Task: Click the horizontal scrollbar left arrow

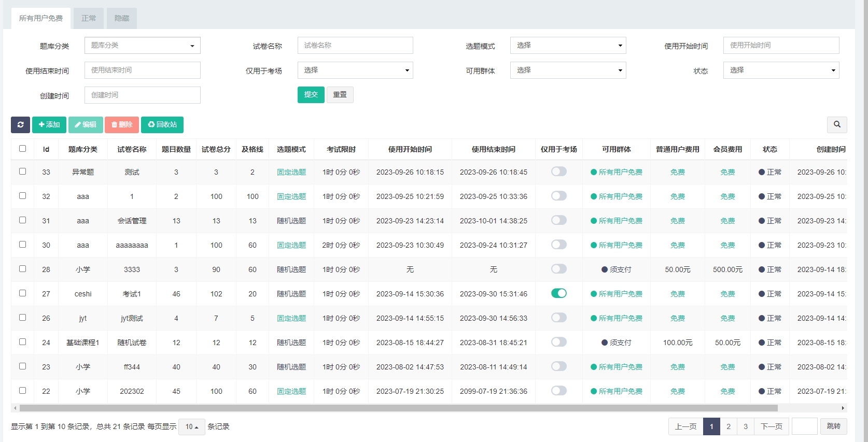Action: tap(15, 408)
